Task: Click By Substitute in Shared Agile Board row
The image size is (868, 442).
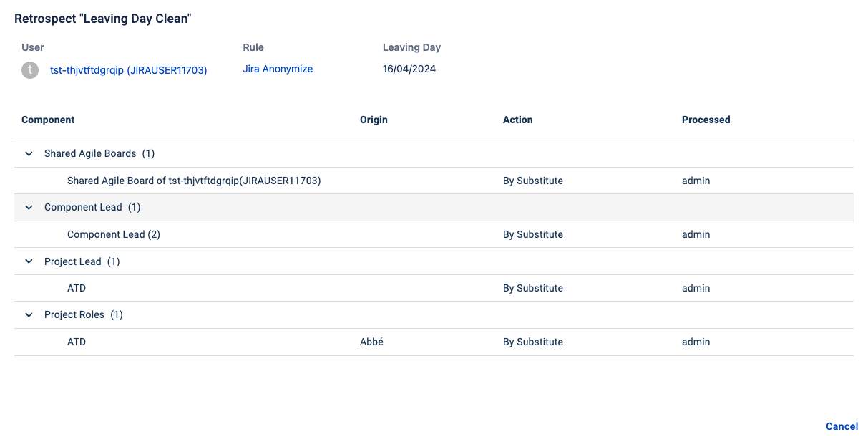Action: click(532, 181)
